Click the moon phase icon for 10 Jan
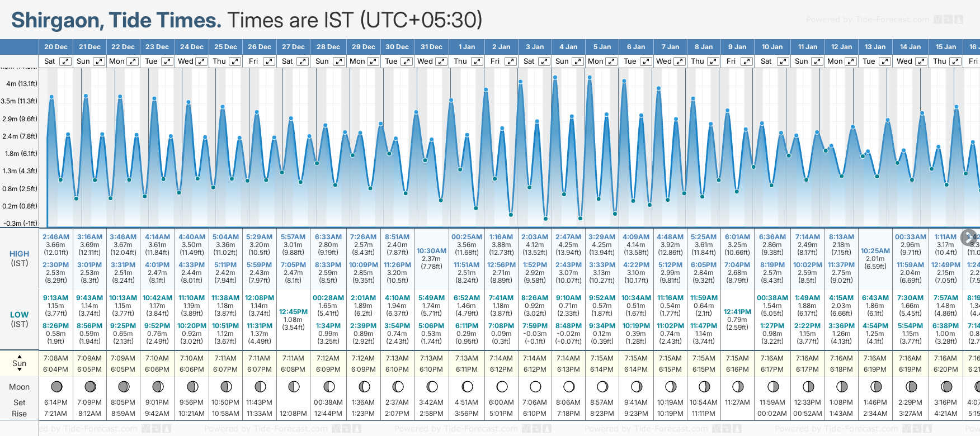Screen dimensions: 980x436 tap(772, 386)
